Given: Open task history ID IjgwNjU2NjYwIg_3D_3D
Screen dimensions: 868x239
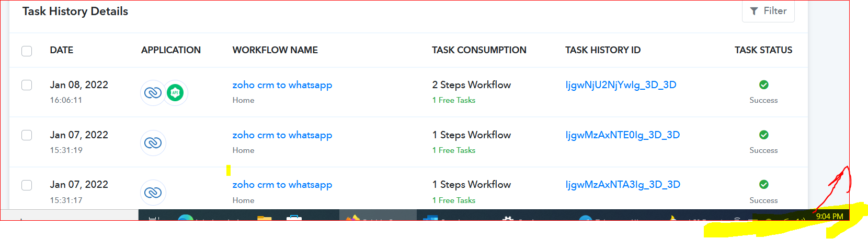Looking at the screenshot, I should pyautogui.click(x=621, y=85).
